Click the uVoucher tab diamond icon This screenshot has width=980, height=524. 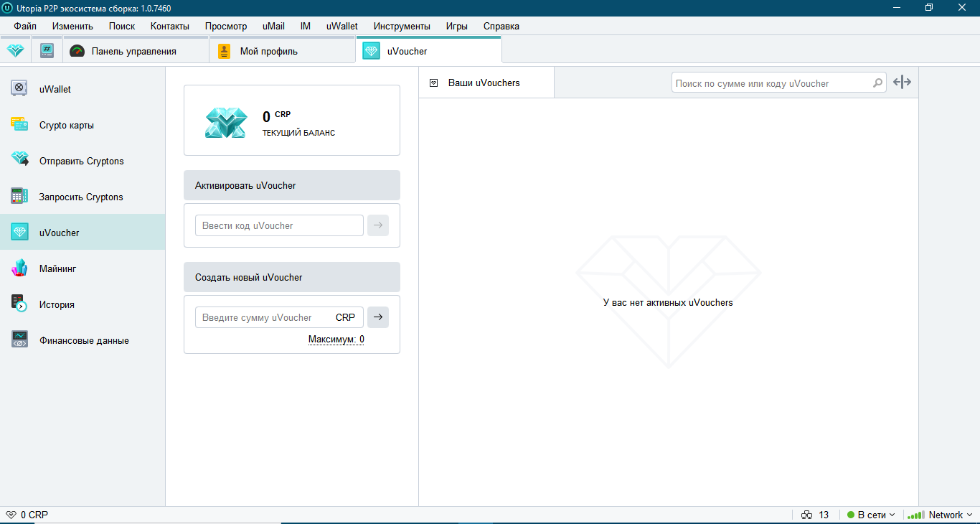point(372,51)
